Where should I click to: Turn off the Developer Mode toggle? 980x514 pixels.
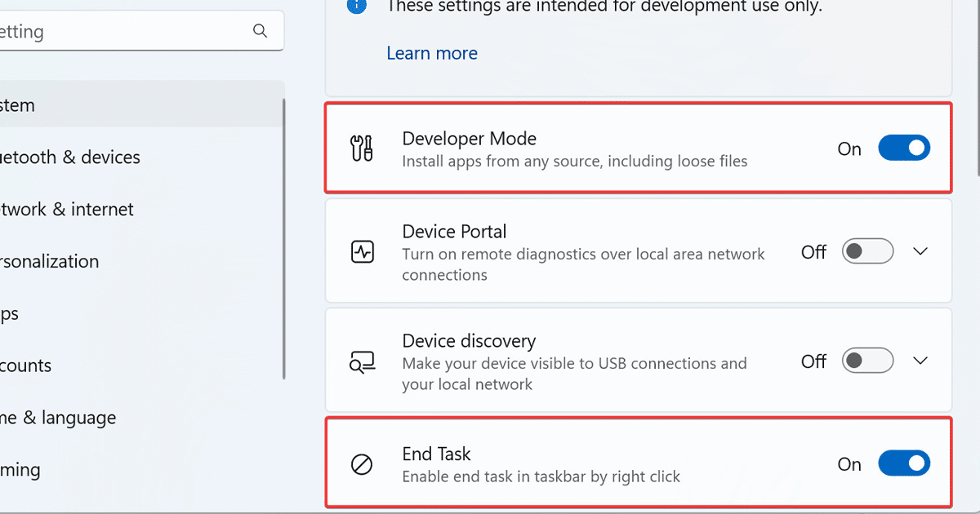[x=904, y=148]
